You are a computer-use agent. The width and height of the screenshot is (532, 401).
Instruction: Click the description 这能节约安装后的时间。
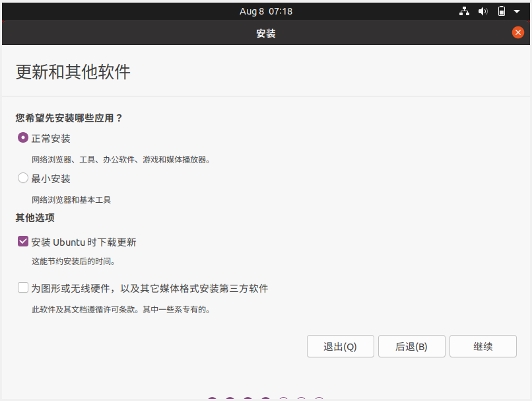click(x=73, y=262)
